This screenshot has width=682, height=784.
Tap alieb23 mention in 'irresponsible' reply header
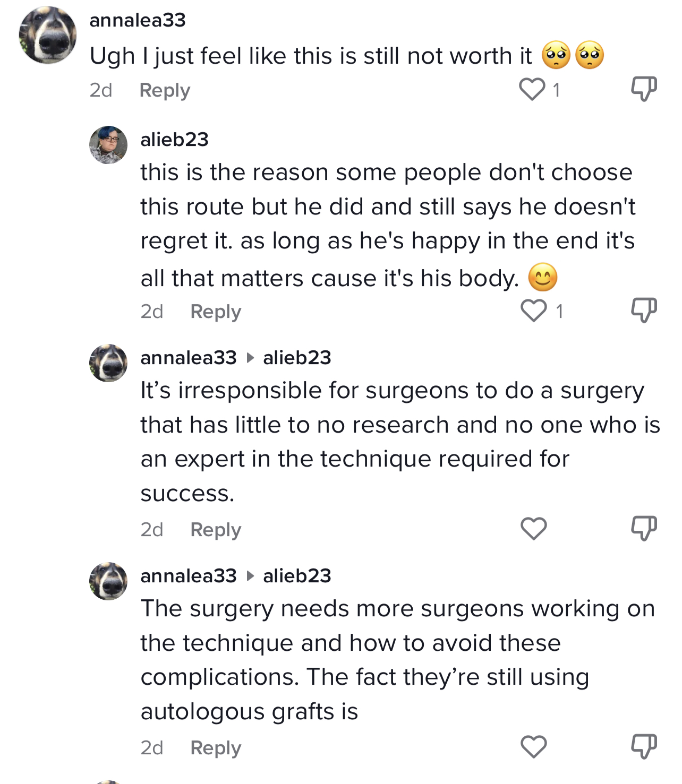[297, 358]
